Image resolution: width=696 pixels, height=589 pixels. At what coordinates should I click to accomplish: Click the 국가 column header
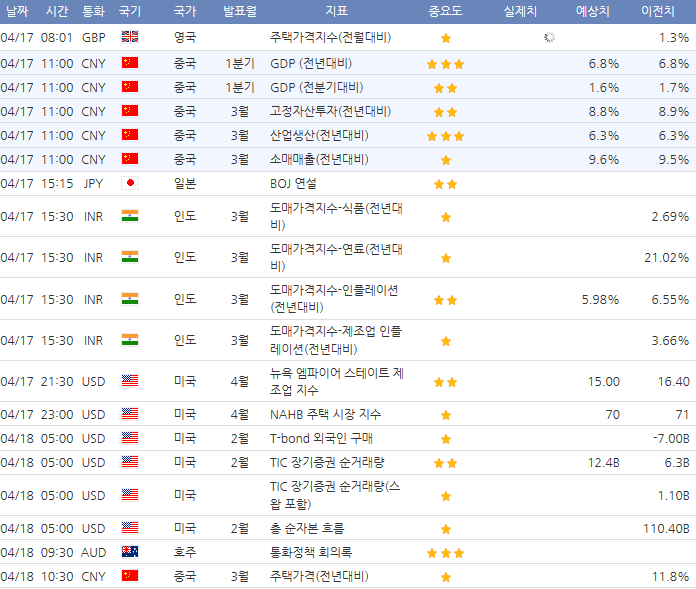pyautogui.click(x=185, y=11)
